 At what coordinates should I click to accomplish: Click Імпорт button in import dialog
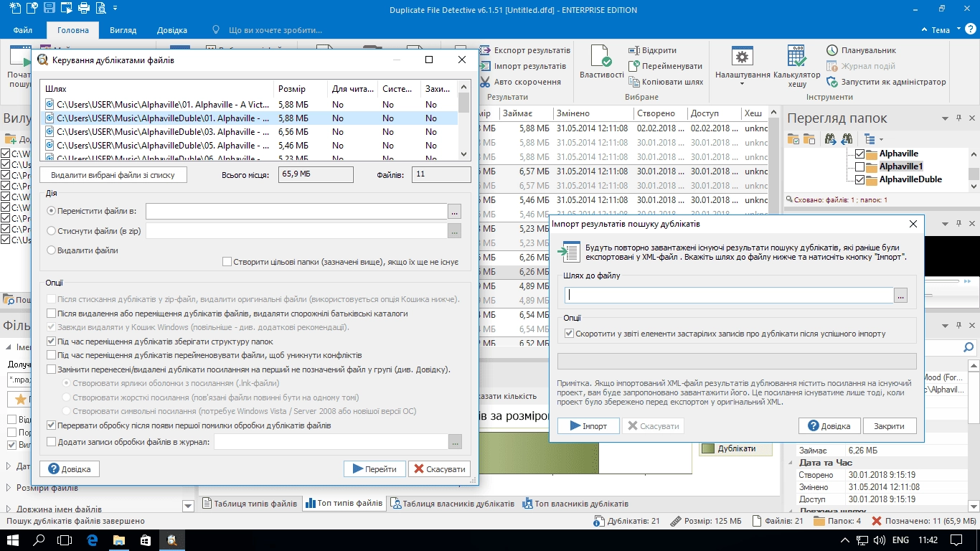[x=588, y=425]
